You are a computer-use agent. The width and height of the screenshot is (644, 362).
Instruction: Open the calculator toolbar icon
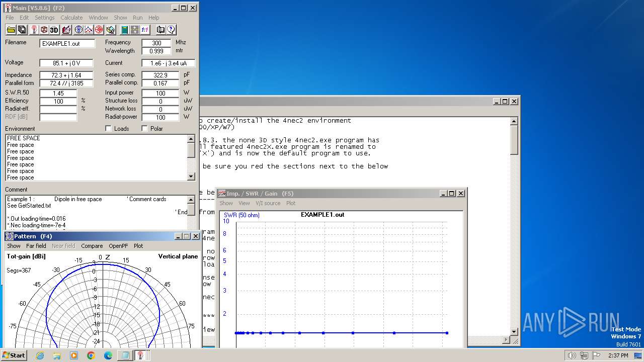(124, 30)
